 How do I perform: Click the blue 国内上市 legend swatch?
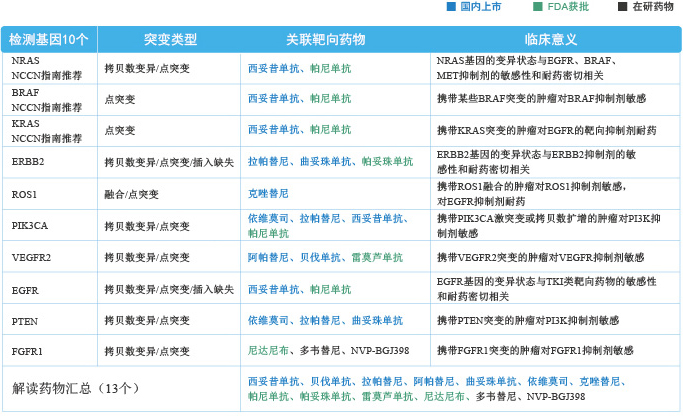point(451,7)
